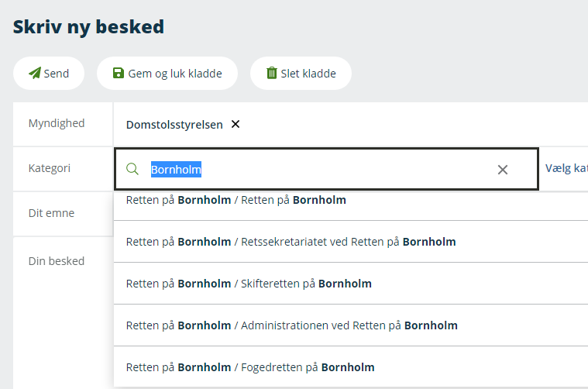Screen dimensions: 588x389
Task: Click the floppy disk save icon
Action: tap(119, 74)
